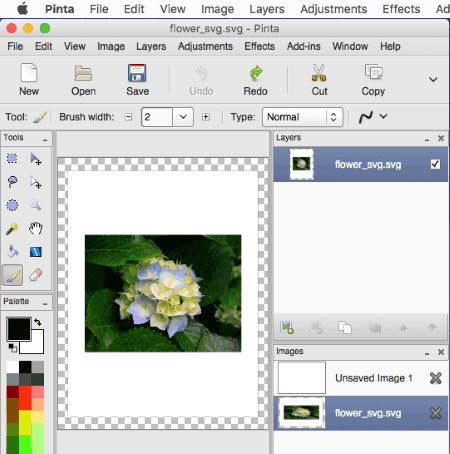
Task: Toggle visibility of flower_svg.svg layer
Action: tap(435, 164)
